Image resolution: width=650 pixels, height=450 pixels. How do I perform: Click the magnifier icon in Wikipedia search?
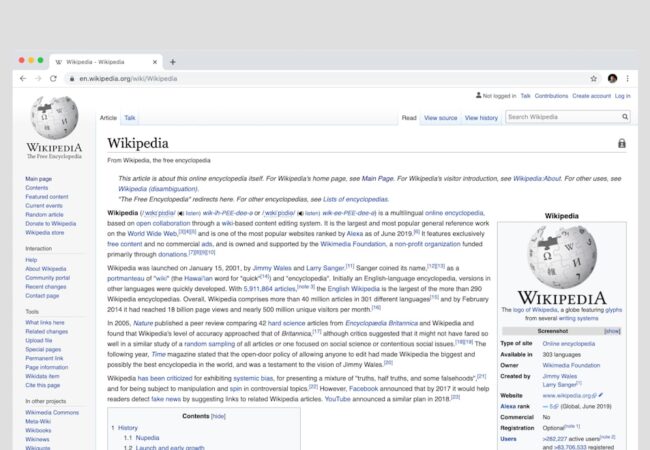click(x=623, y=117)
